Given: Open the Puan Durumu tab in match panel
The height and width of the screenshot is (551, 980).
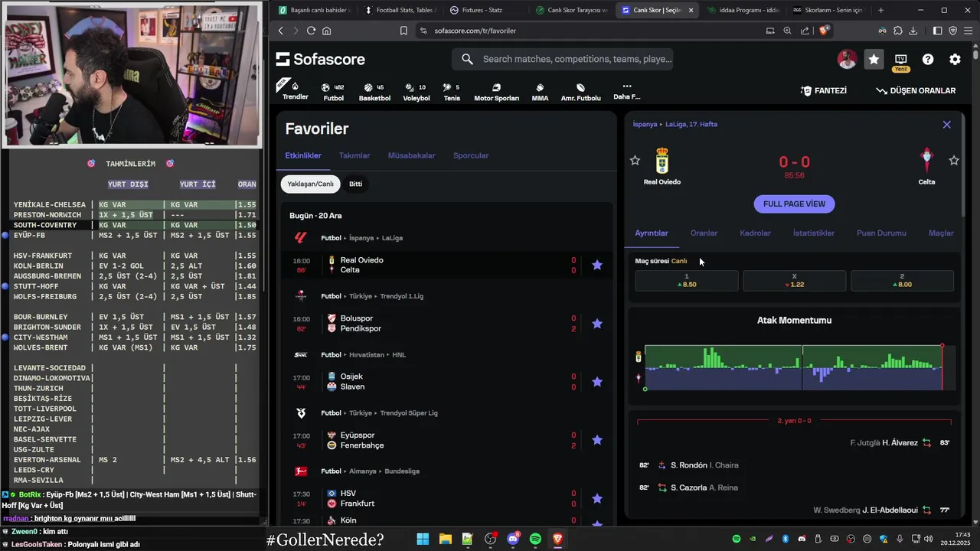Looking at the screenshot, I should [x=881, y=233].
